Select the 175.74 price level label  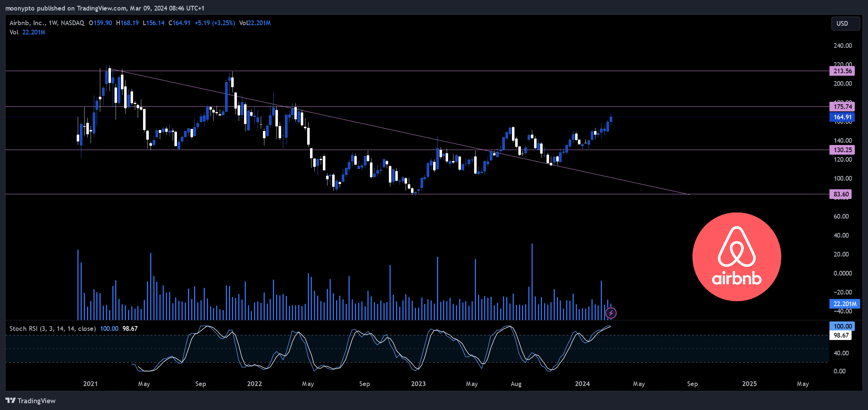[842, 106]
